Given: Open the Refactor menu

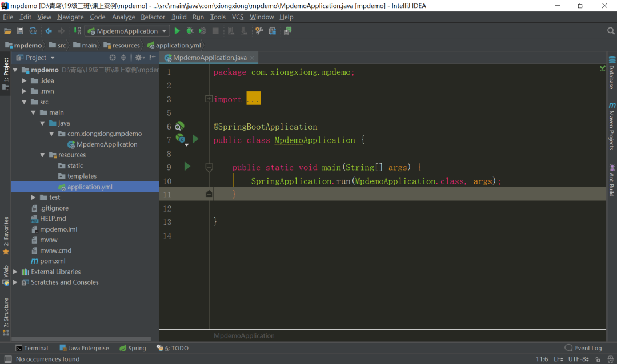Looking at the screenshot, I should pyautogui.click(x=153, y=17).
